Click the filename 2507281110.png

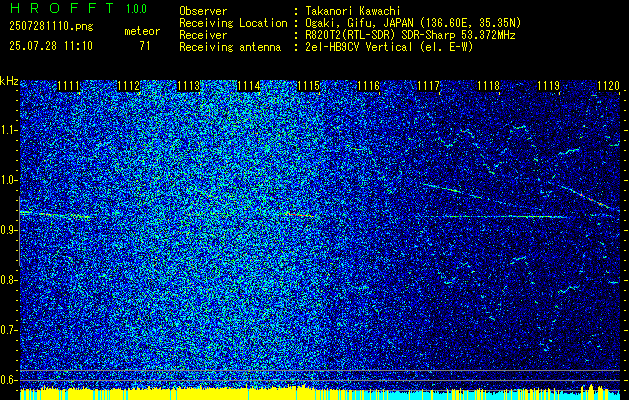[x=51, y=27]
